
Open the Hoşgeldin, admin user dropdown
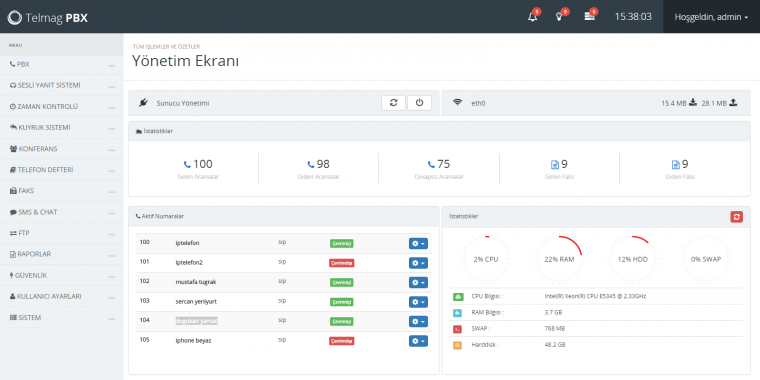coord(711,16)
